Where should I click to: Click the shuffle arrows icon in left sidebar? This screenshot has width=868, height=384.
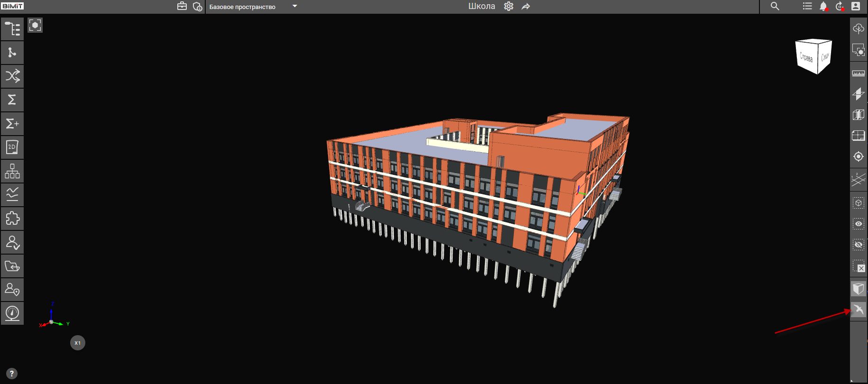(x=12, y=76)
